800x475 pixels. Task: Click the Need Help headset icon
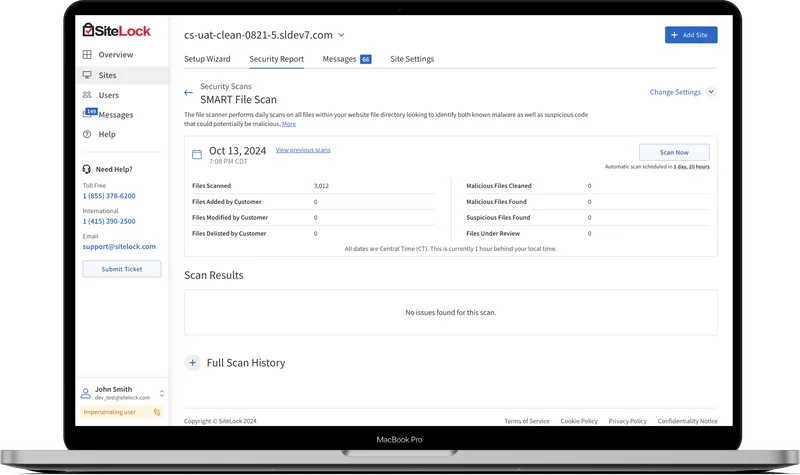[x=87, y=169]
